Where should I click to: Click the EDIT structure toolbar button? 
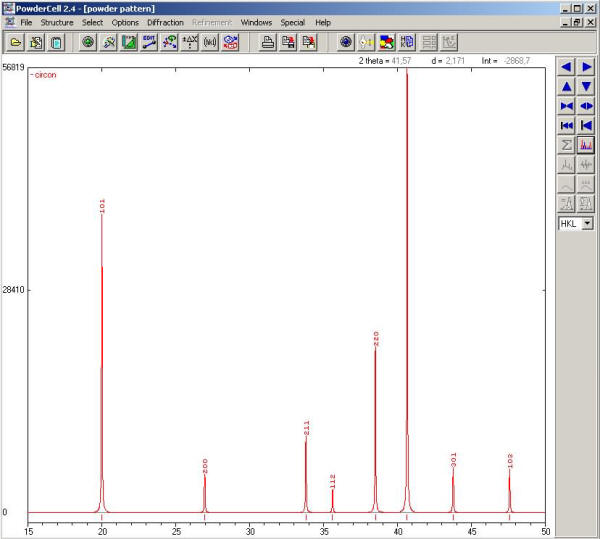(x=149, y=42)
